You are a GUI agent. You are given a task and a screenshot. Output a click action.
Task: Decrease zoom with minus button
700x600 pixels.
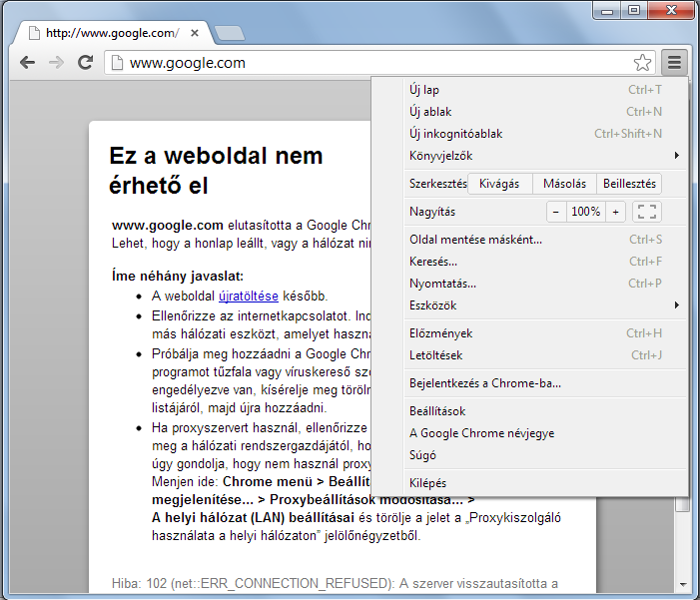click(x=556, y=212)
